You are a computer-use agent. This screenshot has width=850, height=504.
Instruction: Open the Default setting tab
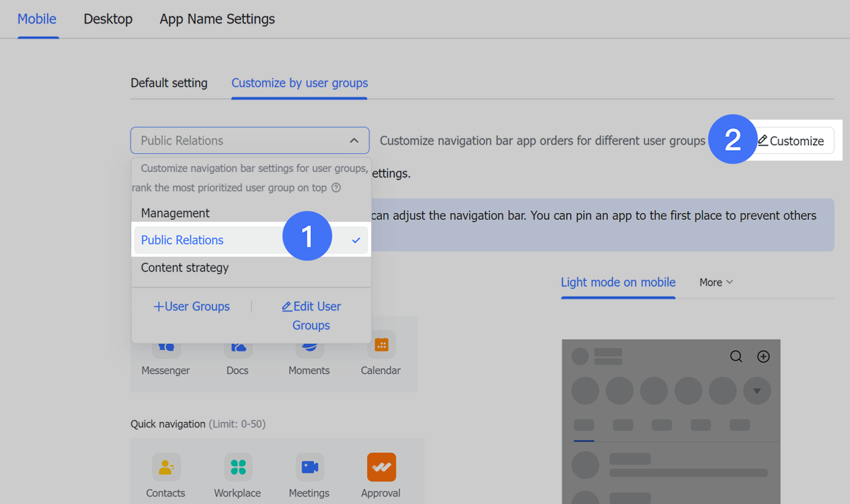[169, 83]
